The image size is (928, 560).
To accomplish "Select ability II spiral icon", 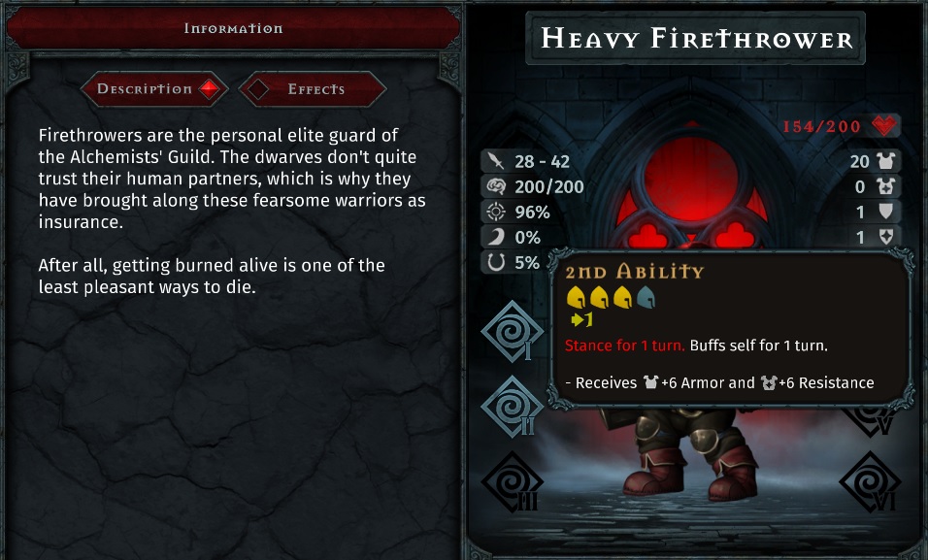I will pyautogui.click(x=513, y=407).
